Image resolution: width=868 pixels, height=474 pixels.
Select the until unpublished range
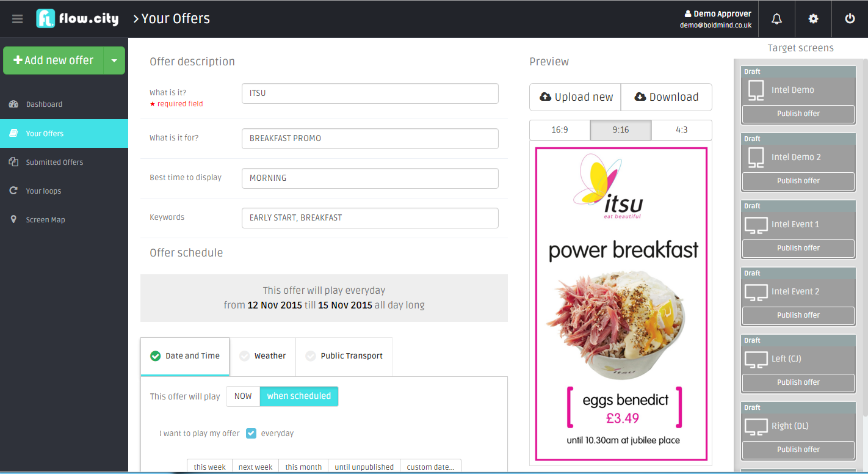point(364,467)
